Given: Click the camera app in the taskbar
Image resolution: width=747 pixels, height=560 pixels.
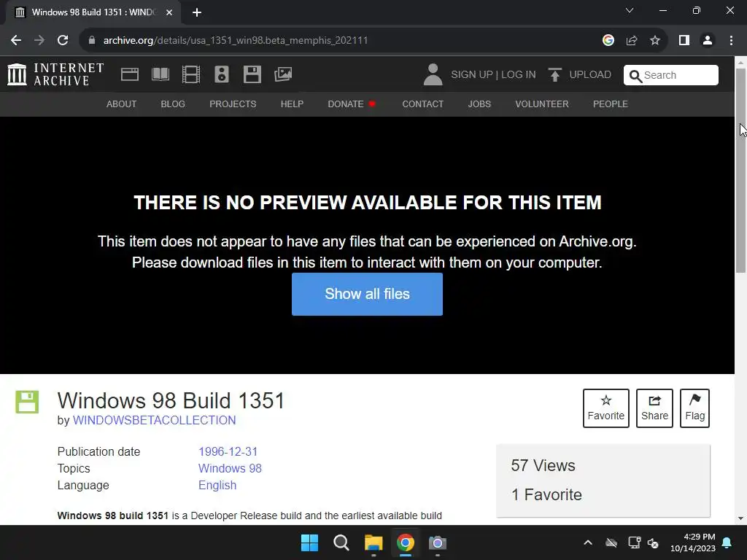Looking at the screenshot, I should pyautogui.click(x=438, y=542).
